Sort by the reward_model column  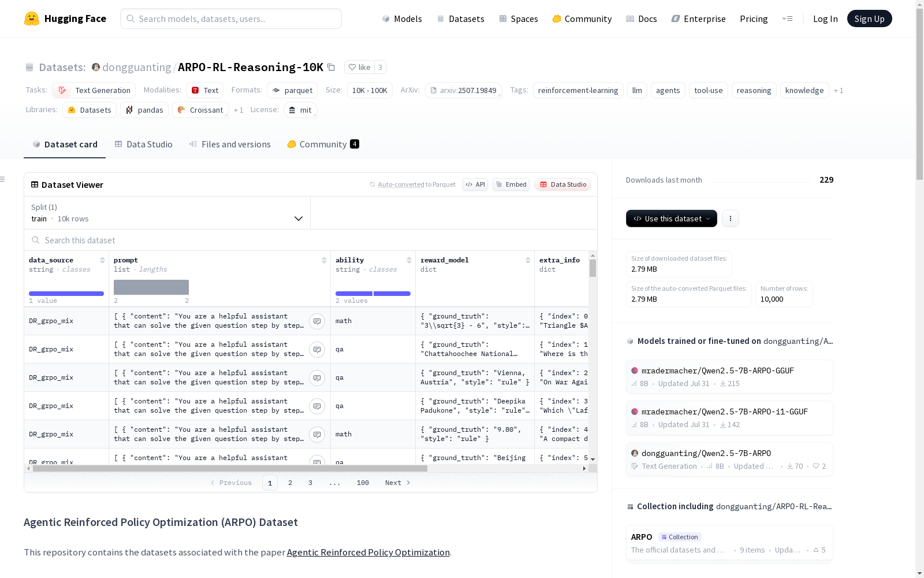(x=528, y=260)
